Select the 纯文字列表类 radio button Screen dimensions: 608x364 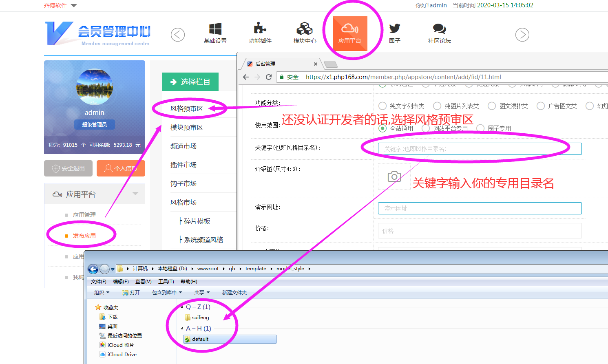tap(382, 106)
